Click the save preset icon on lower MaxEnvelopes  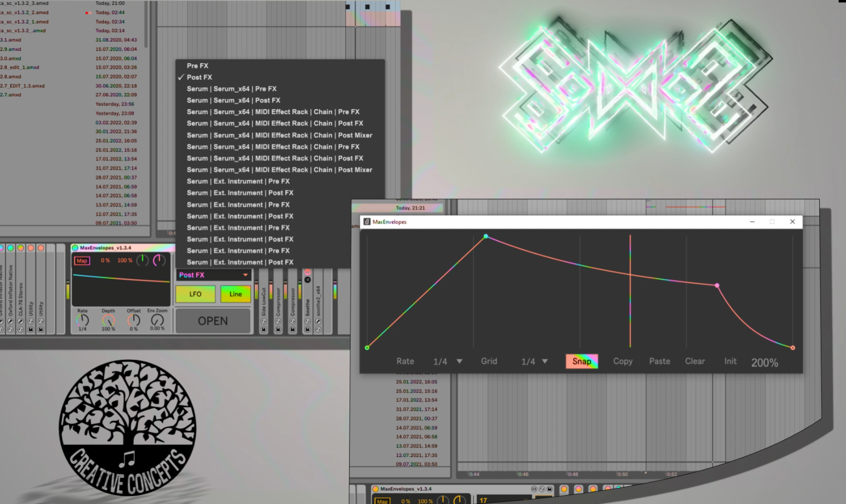(x=549, y=489)
